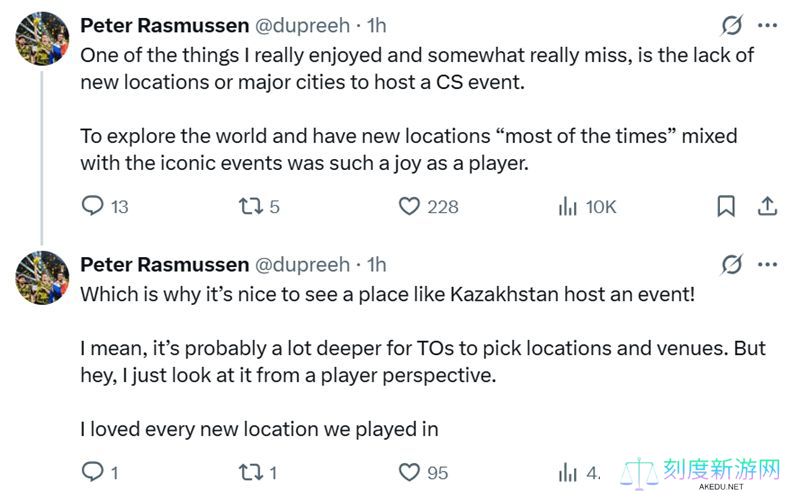
Task: Click the Grok icon on second tweet
Action: 732,264
